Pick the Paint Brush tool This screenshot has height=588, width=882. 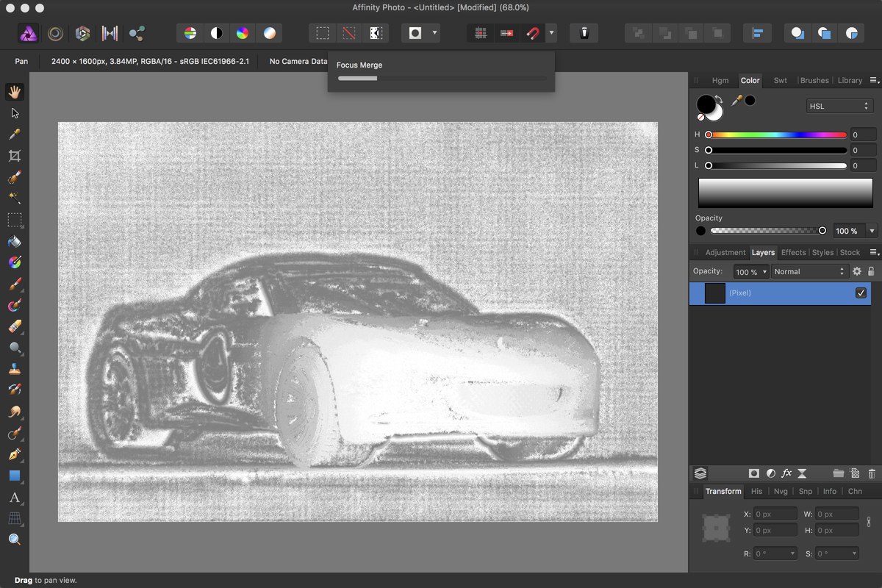click(14, 284)
